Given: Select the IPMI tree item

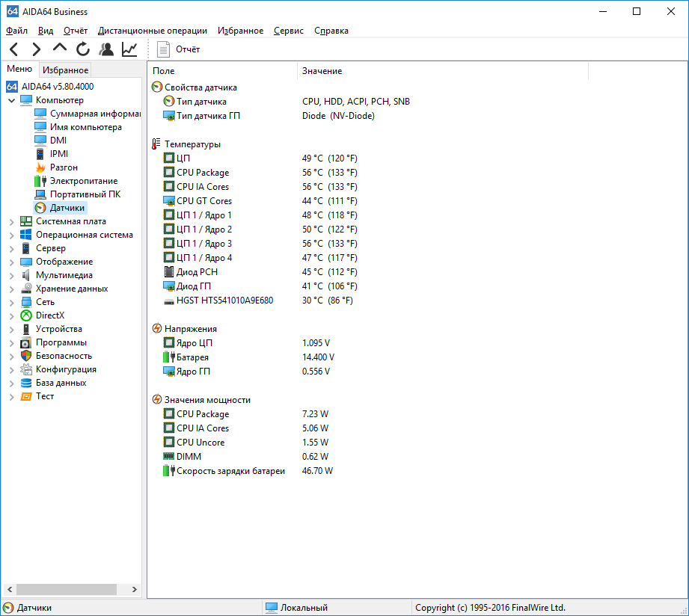Looking at the screenshot, I should [x=59, y=154].
